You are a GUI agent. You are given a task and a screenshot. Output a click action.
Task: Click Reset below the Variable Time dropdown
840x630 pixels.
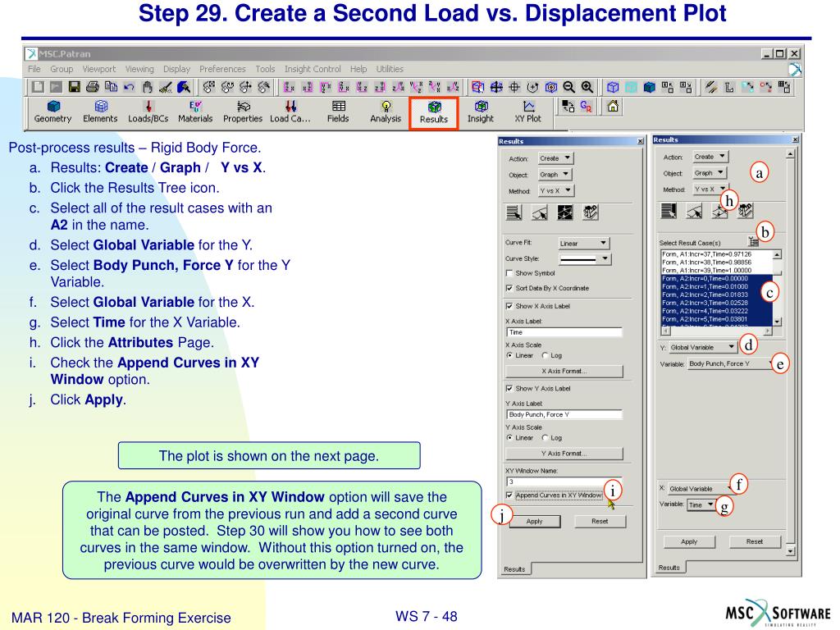coord(755,541)
